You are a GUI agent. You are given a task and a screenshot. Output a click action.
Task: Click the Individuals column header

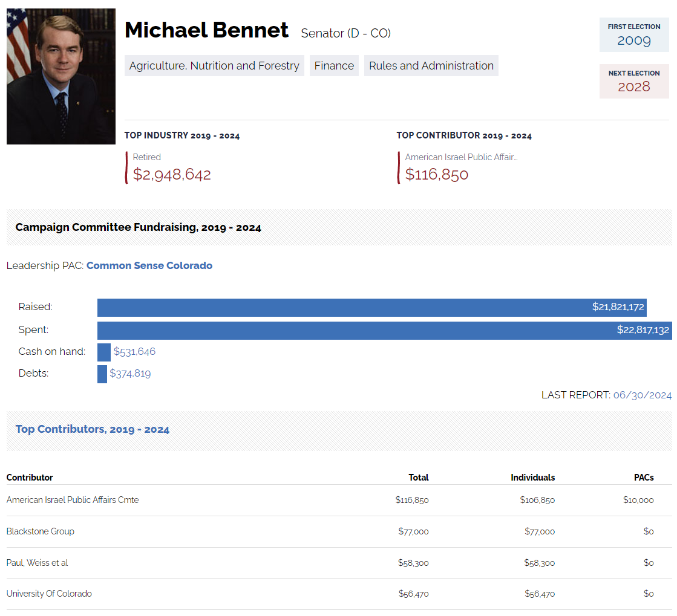click(532, 478)
